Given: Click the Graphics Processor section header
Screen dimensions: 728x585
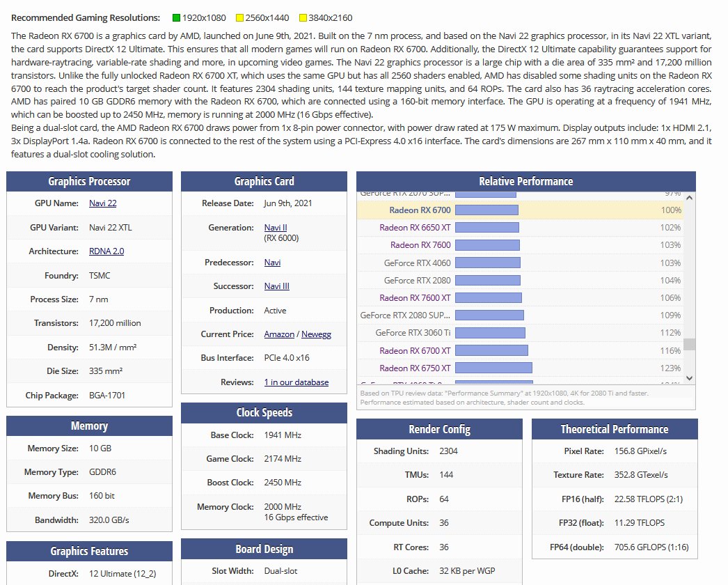Looking at the screenshot, I should [89, 181].
